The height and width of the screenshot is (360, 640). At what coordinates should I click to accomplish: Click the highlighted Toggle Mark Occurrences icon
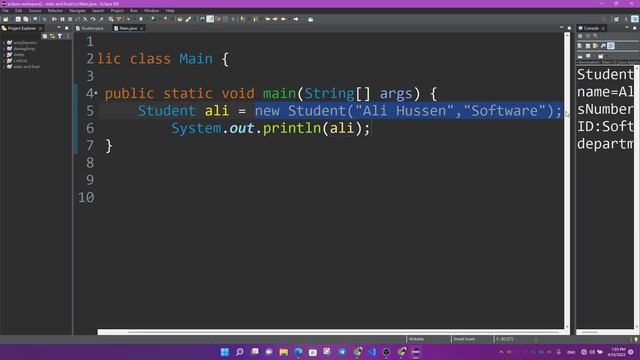pos(210,19)
